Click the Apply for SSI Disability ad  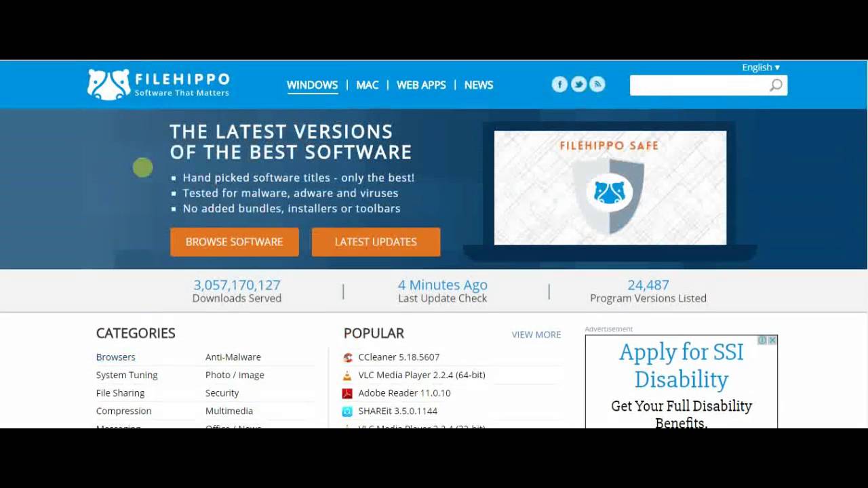coord(682,365)
